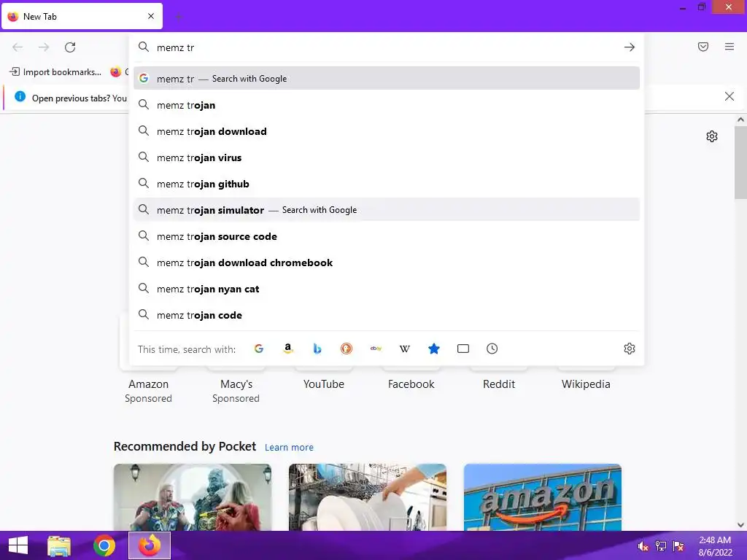Click the Firefox bookmark icon in the bookmarks toolbar
747x560 pixels.
116,72
